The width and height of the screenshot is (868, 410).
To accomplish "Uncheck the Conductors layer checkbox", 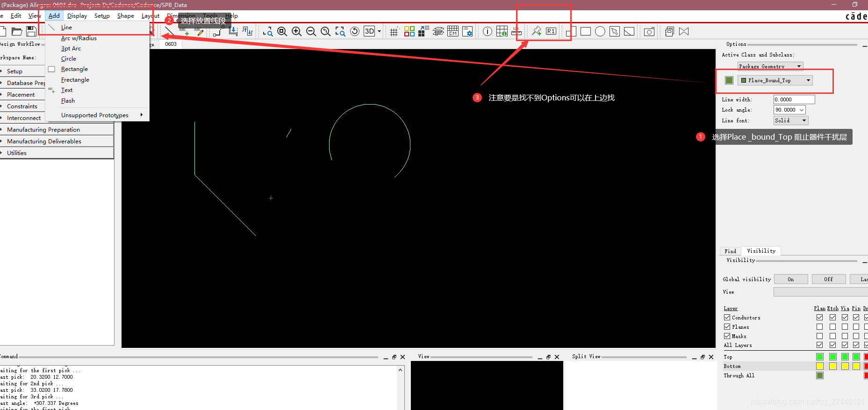I will (727, 318).
